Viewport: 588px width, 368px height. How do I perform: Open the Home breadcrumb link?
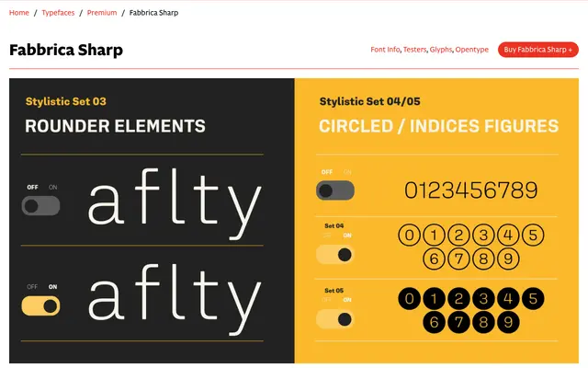click(x=18, y=13)
